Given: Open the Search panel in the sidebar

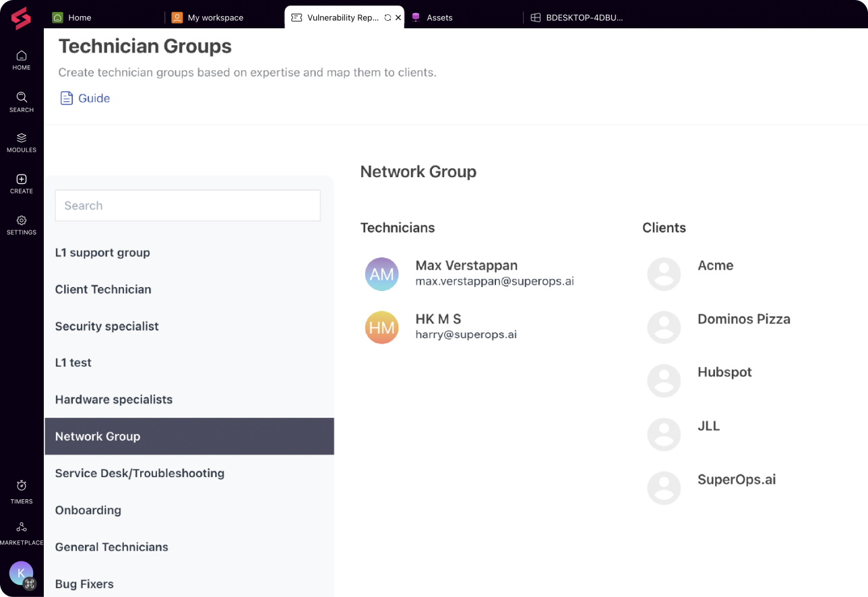Looking at the screenshot, I should click(x=21, y=101).
